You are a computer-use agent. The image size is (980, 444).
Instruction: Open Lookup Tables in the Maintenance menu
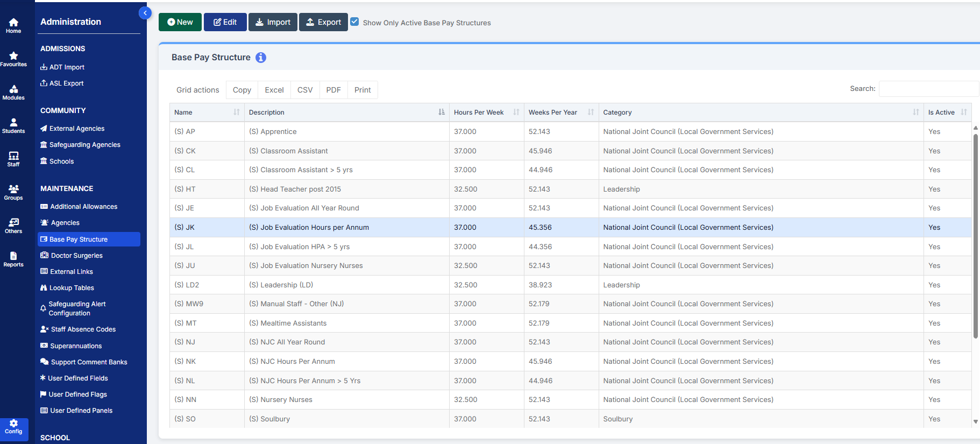[72, 288]
